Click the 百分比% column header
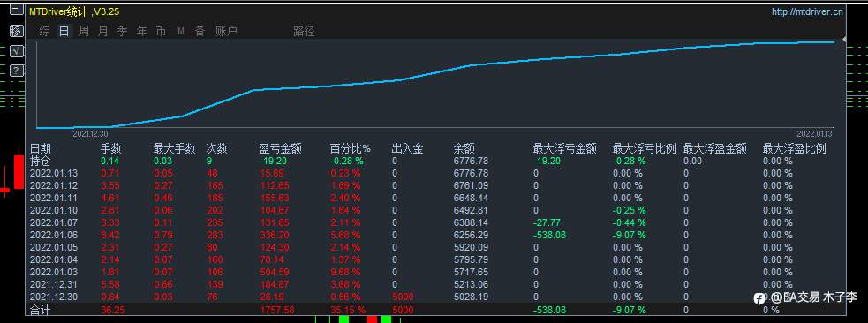Viewport: 868px width, 323px height. (350, 149)
